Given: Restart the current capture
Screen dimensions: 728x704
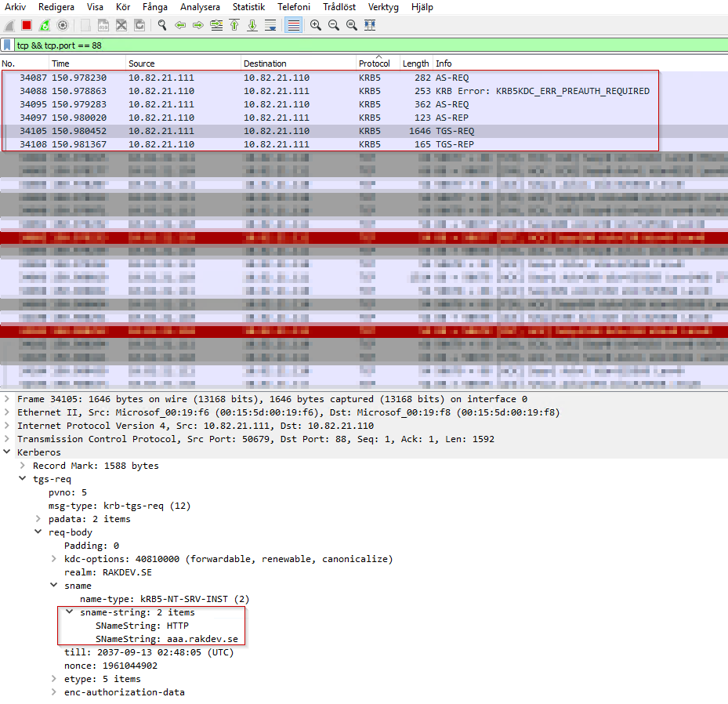Looking at the screenshot, I should pos(45,25).
